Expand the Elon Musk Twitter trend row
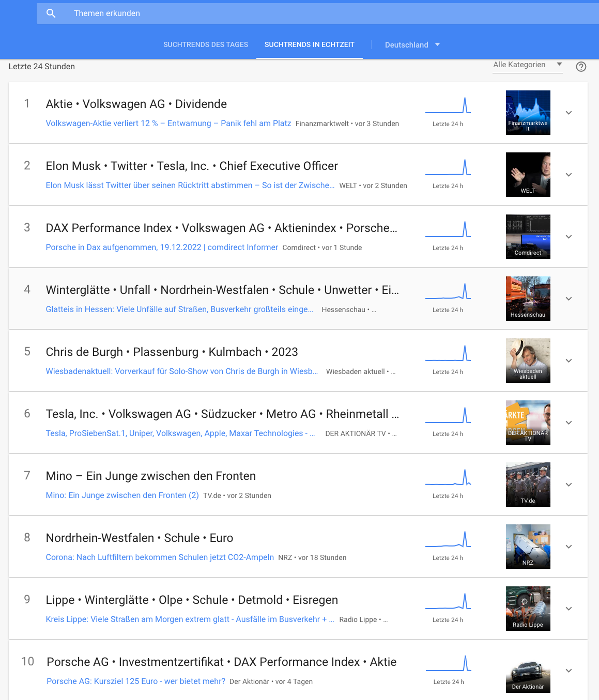Screen dimensions: 599x700 (569, 175)
